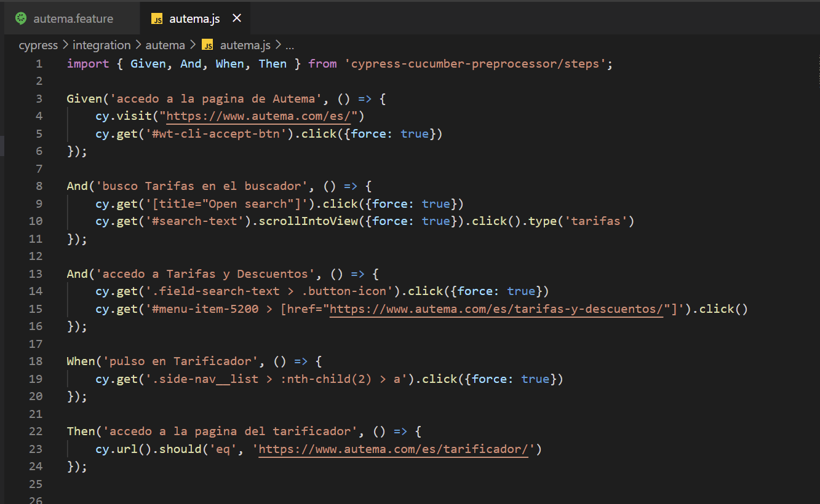Click the cucumber icon on autema.feature tab

(x=22, y=18)
